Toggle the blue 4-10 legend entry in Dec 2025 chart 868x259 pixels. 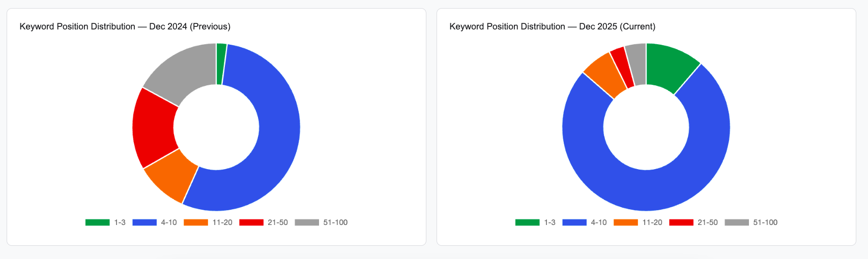click(585, 222)
